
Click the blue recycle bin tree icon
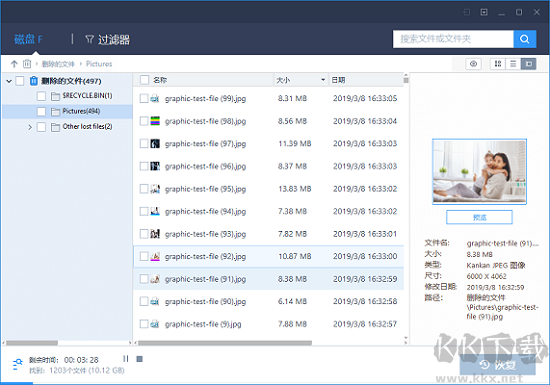[34, 81]
